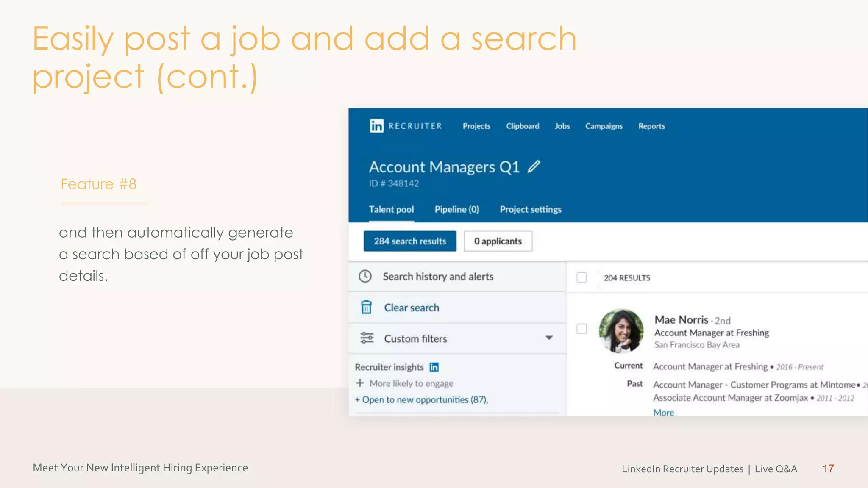Open the Projects menu
868x488 pixels.
point(476,126)
